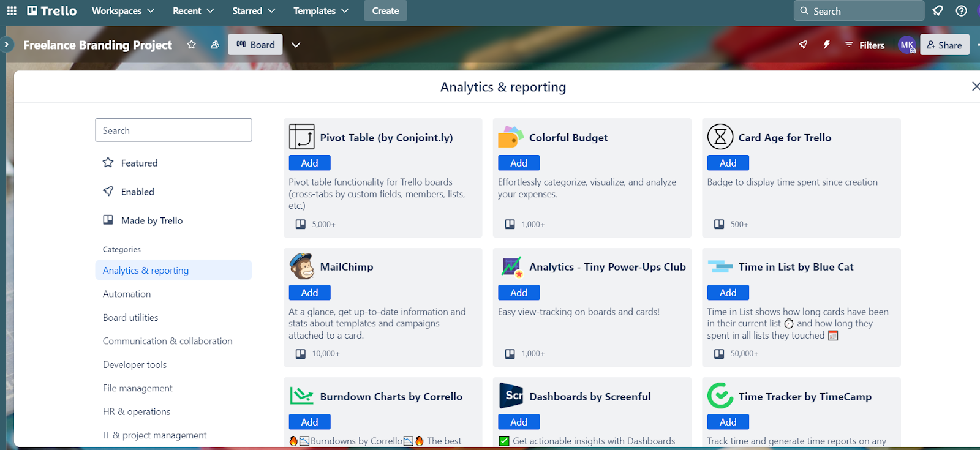The width and height of the screenshot is (980, 450).
Task: Add Card Age for Trello
Action: [x=728, y=163]
